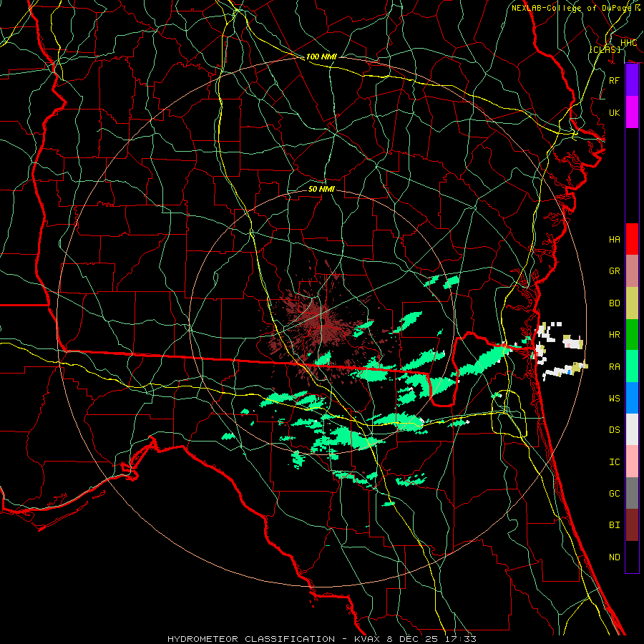Click the DS legend label
Image resolution: width=644 pixels, height=644 pixels.
click(614, 430)
